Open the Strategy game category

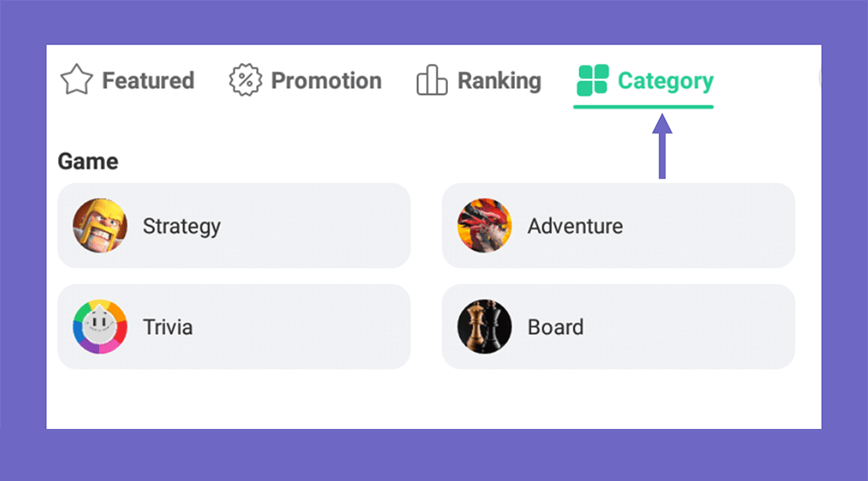234,226
